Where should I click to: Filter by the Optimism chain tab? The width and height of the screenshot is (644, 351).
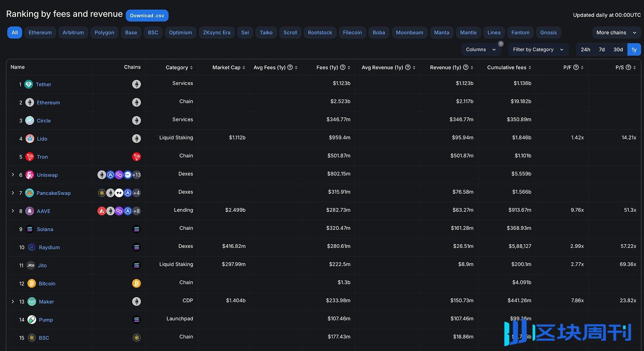pyautogui.click(x=180, y=32)
